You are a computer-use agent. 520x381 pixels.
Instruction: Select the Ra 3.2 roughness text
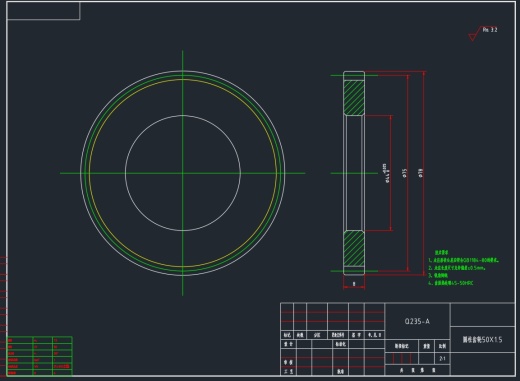(490, 30)
